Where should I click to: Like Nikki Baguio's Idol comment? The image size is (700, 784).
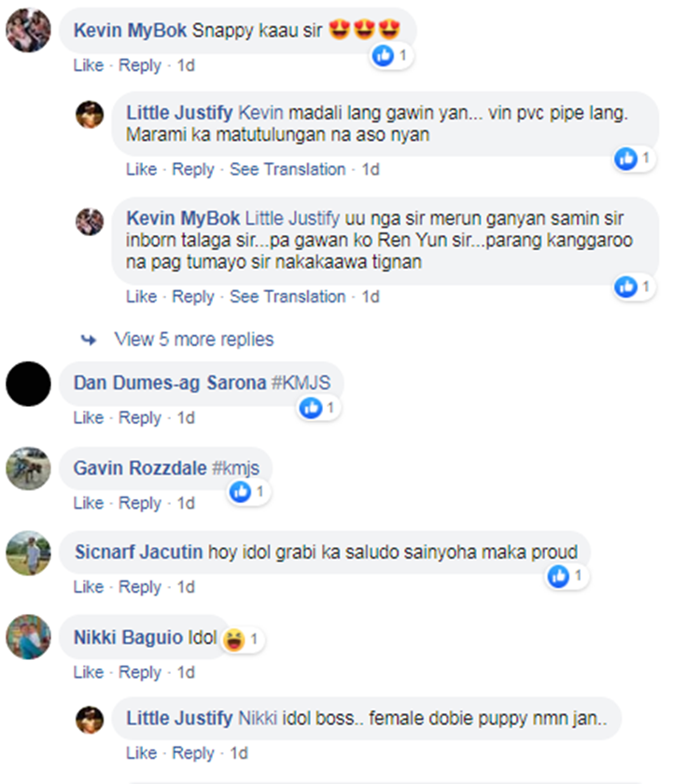(x=89, y=673)
